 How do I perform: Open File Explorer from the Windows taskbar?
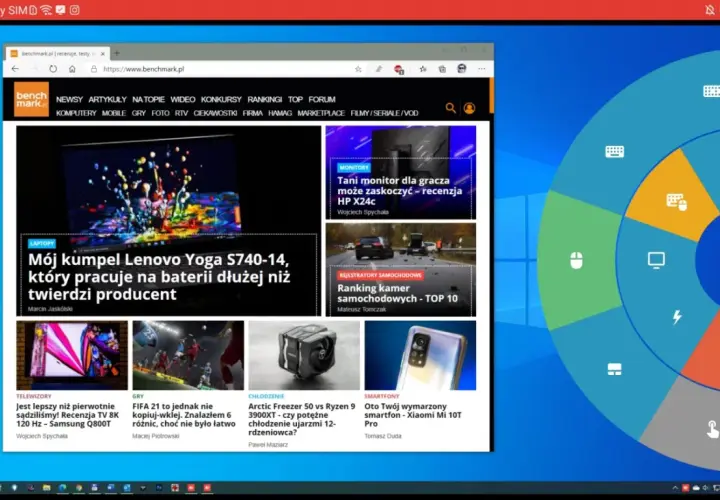[x=46, y=488]
